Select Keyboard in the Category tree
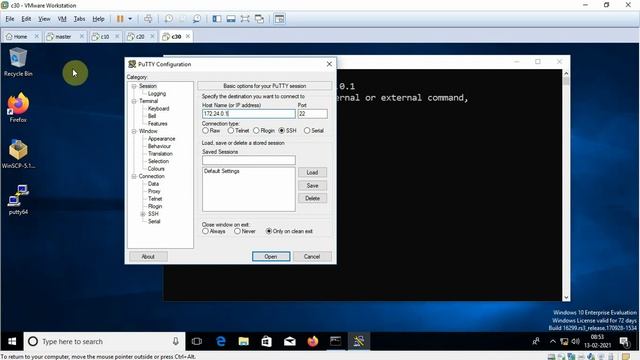The width and height of the screenshot is (640, 360). [158, 109]
